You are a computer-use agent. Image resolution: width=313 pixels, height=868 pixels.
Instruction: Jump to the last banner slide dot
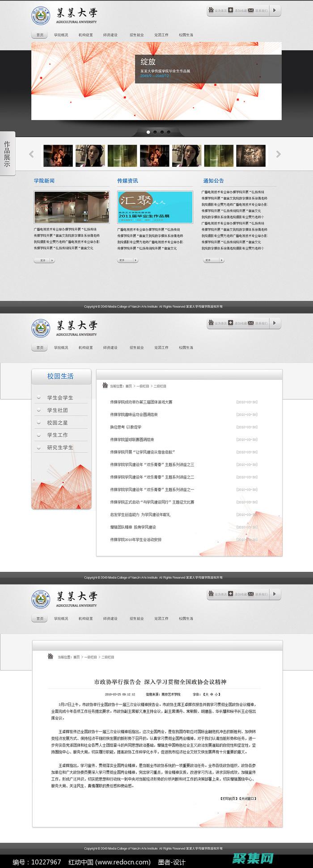pos(169,132)
